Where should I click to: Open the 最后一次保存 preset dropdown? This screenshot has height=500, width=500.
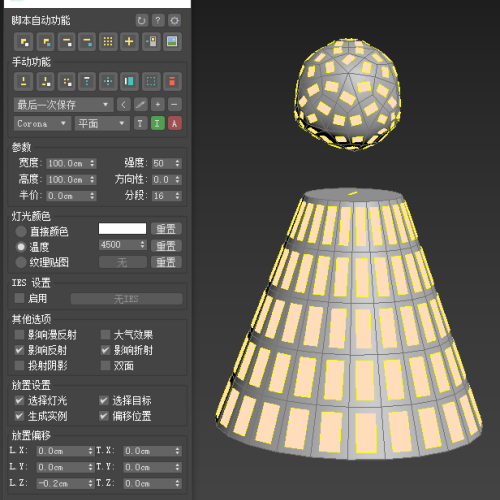point(63,105)
